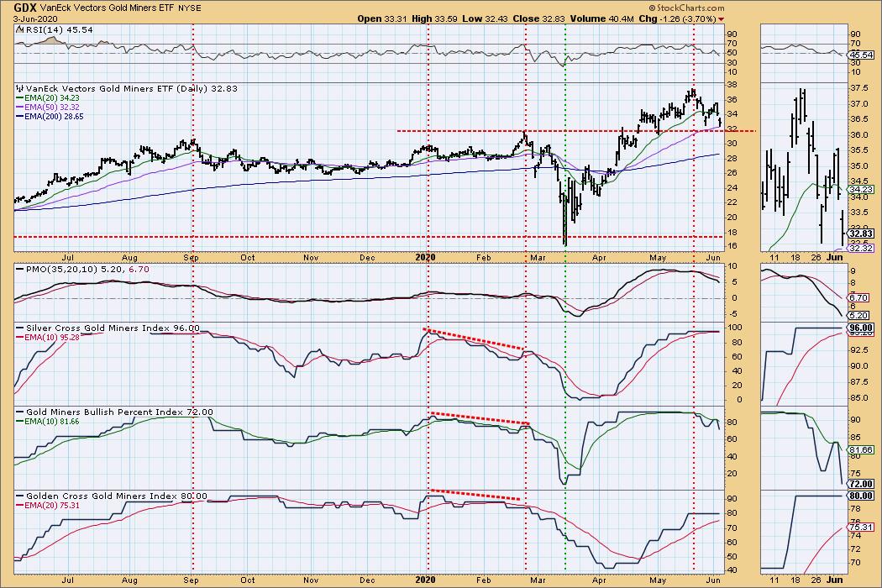Click the Close 32.83 value
882x588 pixels.
538,18
